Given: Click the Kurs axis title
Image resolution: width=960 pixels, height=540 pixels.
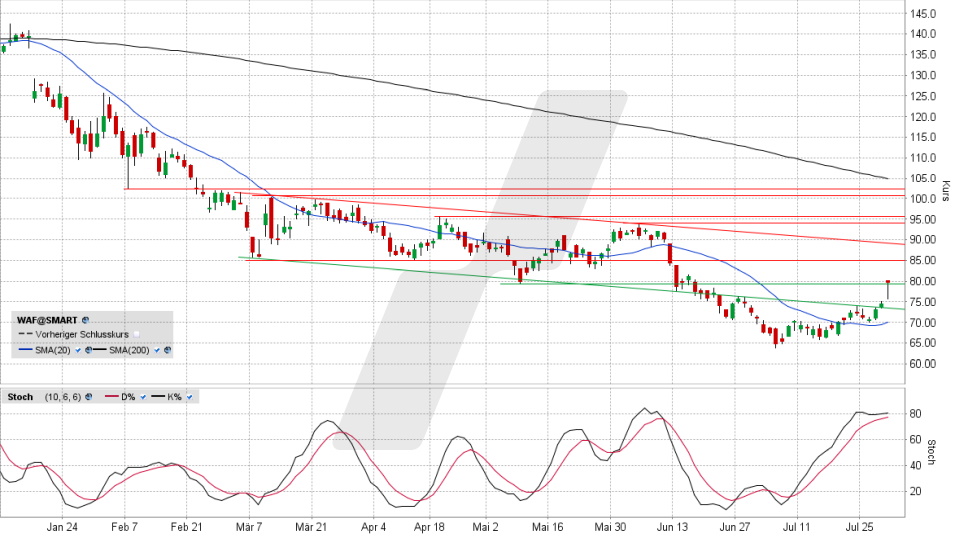Looking at the screenshot, I should [946, 189].
